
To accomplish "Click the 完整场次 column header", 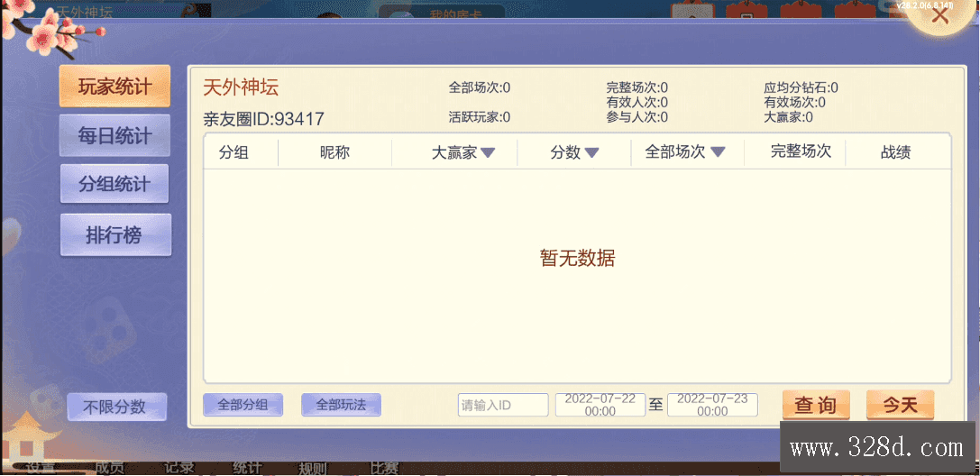I will [801, 151].
